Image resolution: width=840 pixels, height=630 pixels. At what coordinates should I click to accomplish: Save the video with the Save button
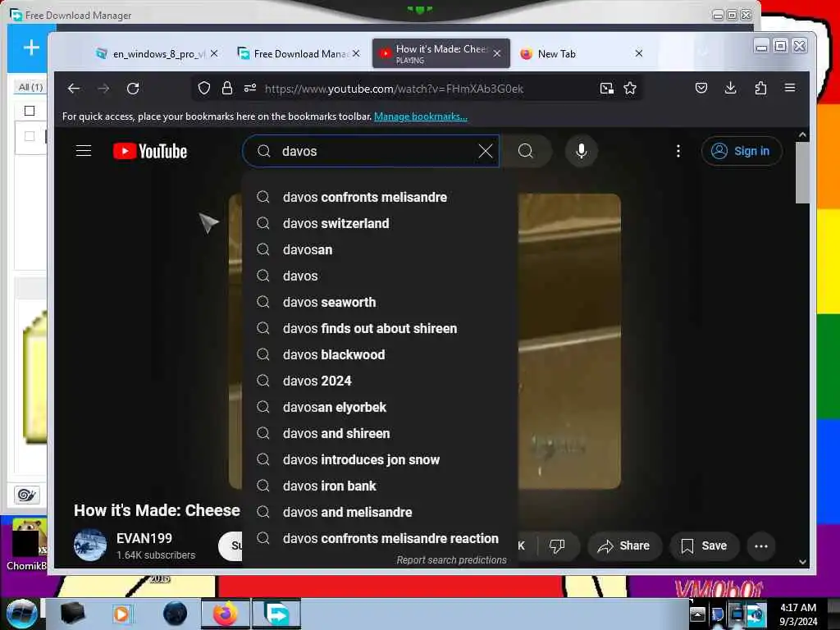[704, 546]
